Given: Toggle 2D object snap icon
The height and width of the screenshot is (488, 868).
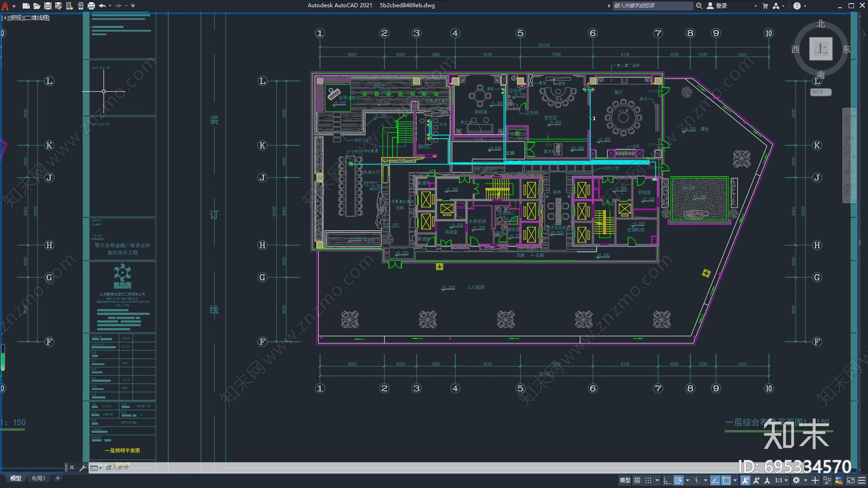Looking at the screenshot, I should click(x=726, y=480).
